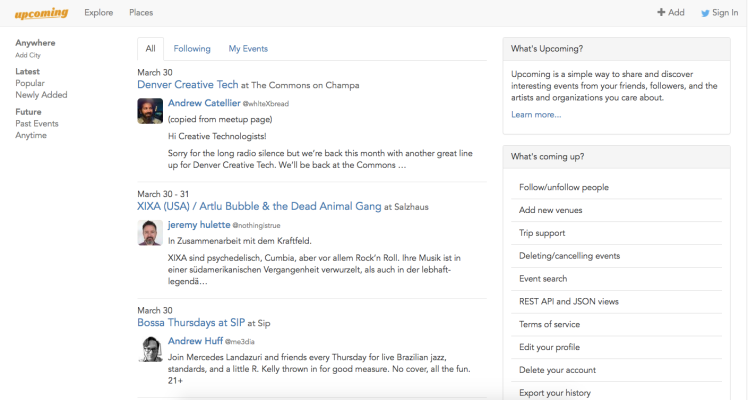Click the What's coming up? panel header
The height and width of the screenshot is (400, 748).
coord(616,157)
